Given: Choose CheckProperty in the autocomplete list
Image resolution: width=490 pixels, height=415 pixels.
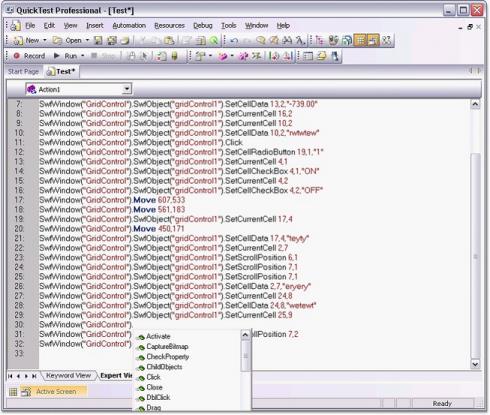Looking at the screenshot, I should (x=168, y=357).
